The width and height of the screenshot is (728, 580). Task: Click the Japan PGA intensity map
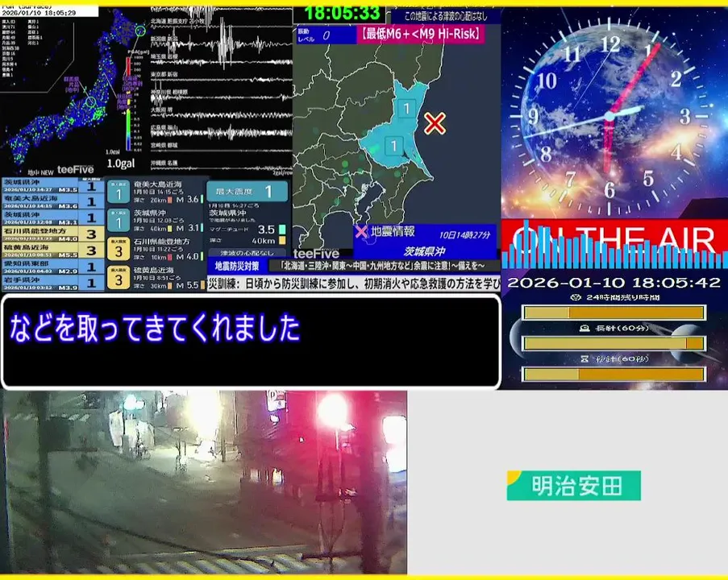pos(74,88)
